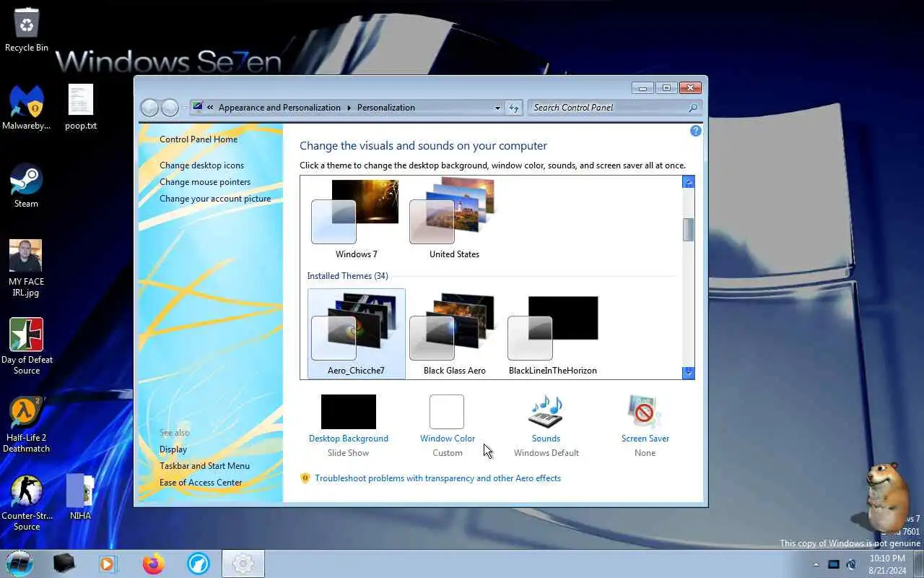Open the Sounds link text
The image size is (924, 578).
click(x=546, y=439)
